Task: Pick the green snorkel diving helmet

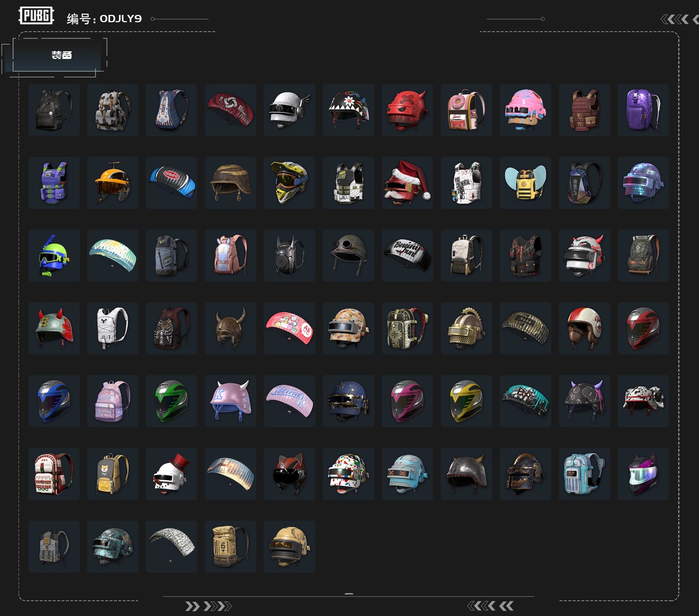Action: point(54,255)
